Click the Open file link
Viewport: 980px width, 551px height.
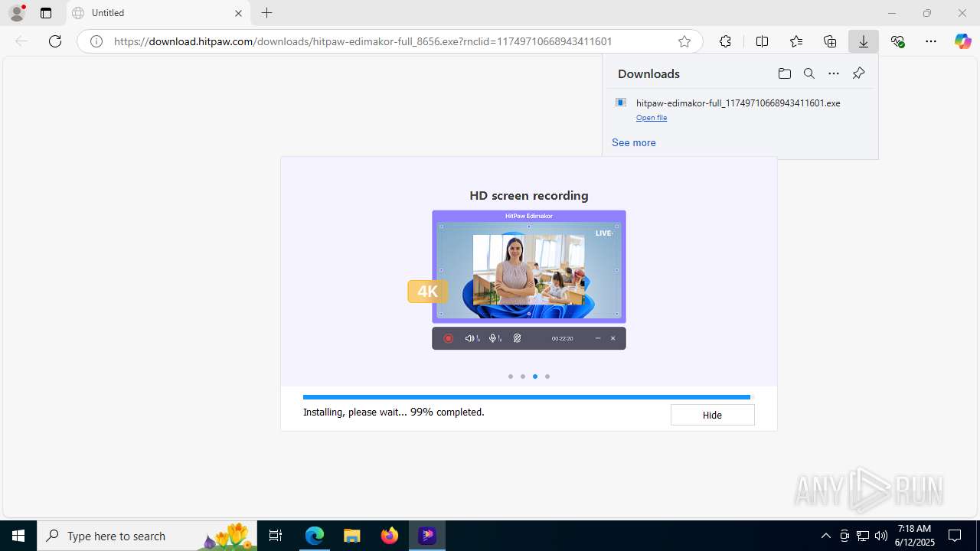[652, 118]
